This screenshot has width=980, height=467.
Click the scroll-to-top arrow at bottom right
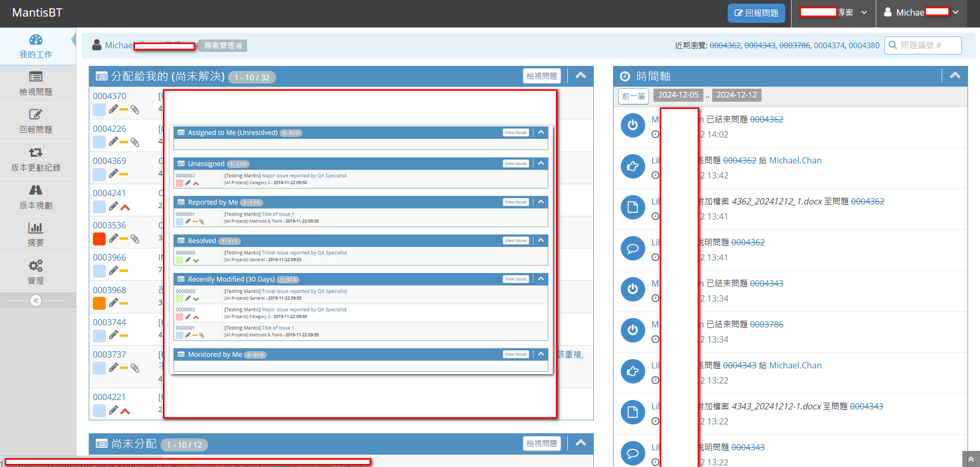click(x=971, y=460)
